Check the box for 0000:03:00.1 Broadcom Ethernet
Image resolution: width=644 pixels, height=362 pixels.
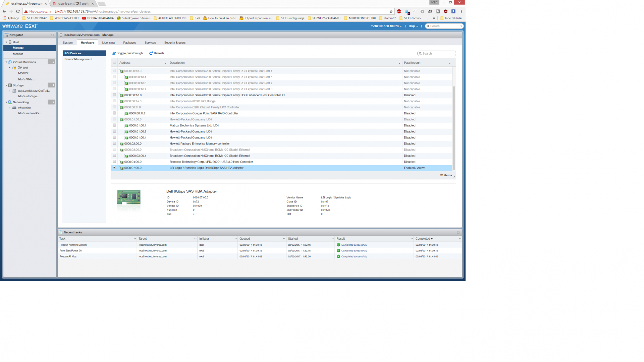(x=114, y=156)
